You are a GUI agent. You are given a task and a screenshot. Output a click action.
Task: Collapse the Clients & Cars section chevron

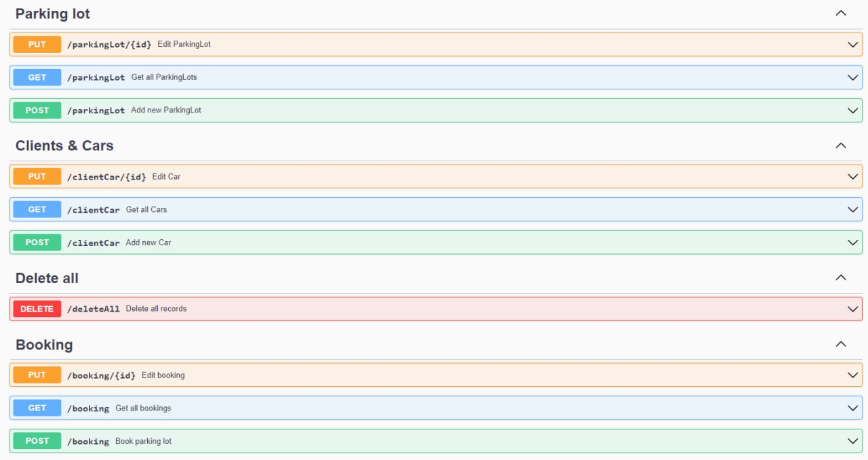(x=841, y=146)
